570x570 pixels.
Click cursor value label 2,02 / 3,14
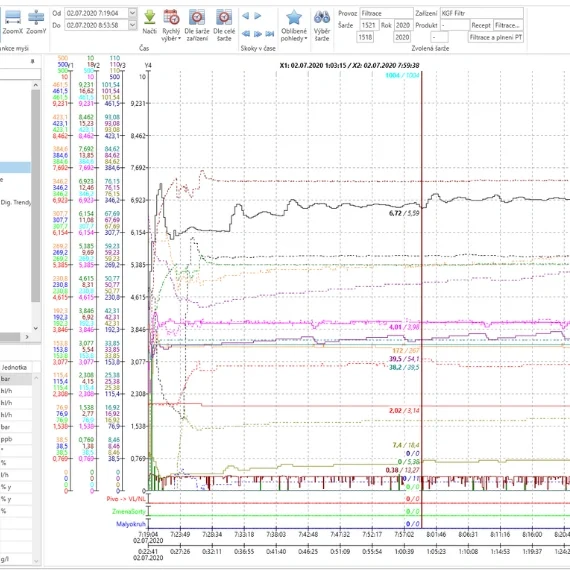[x=404, y=411]
